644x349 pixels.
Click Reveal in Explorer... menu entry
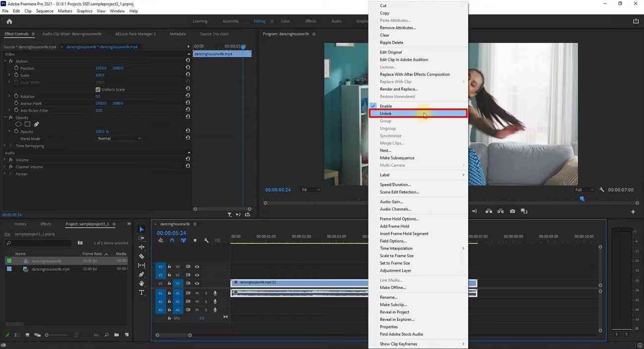[418, 319]
